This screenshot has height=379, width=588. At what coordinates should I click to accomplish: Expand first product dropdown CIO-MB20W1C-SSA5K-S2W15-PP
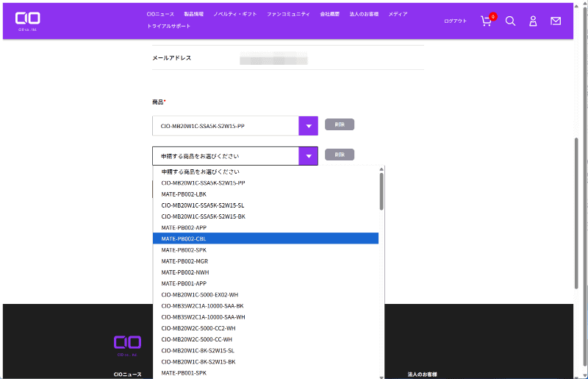(235, 126)
